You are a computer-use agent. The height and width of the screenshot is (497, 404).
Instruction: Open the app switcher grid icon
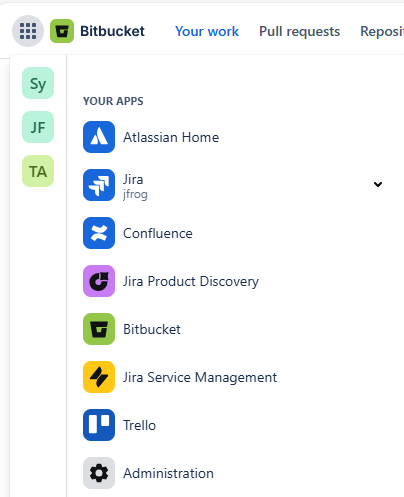(28, 31)
